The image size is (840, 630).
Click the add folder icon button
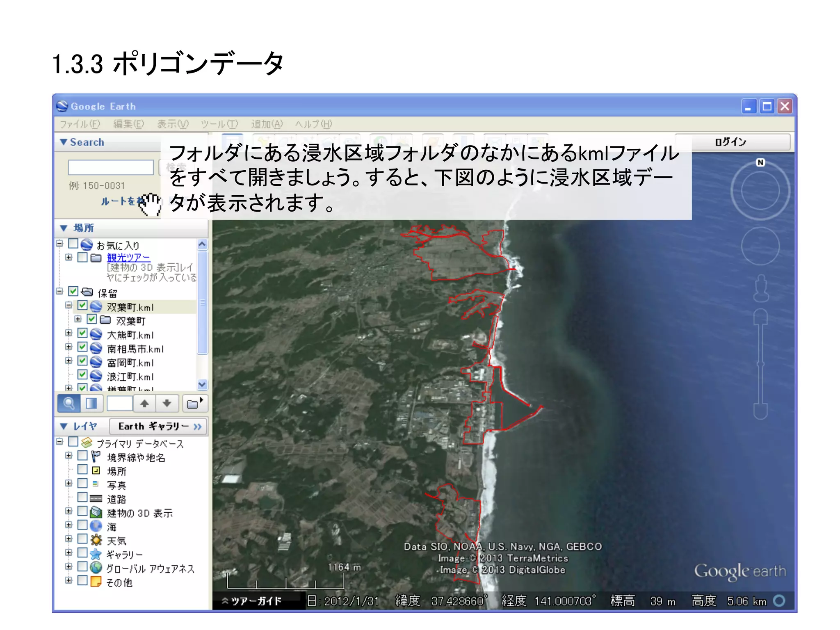coord(194,404)
